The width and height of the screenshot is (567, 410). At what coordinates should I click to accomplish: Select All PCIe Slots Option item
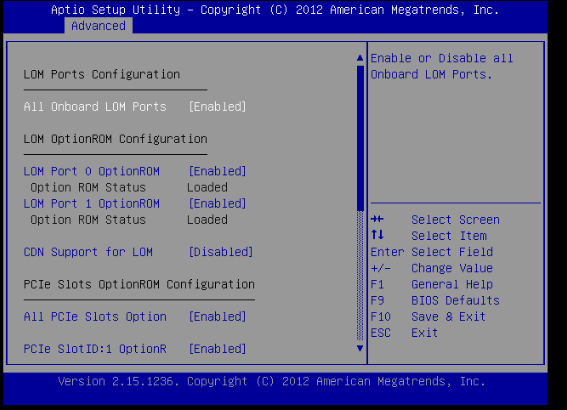tap(95, 317)
